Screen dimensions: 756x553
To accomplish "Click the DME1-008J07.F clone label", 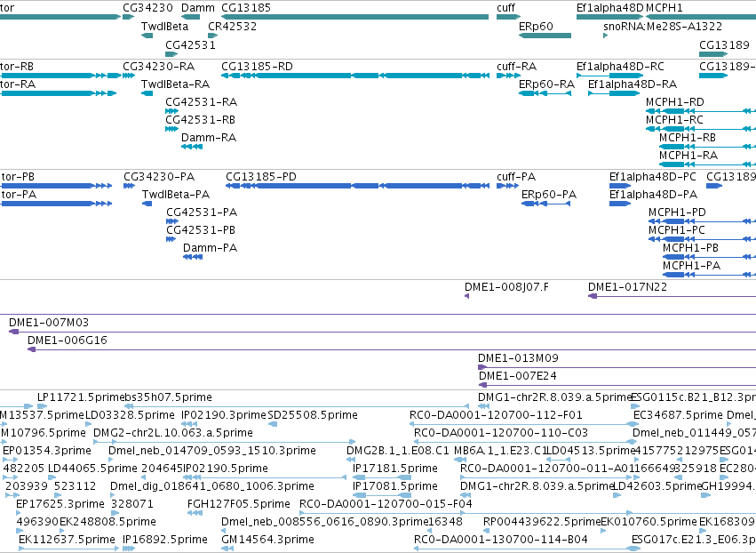I will (x=506, y=287).
